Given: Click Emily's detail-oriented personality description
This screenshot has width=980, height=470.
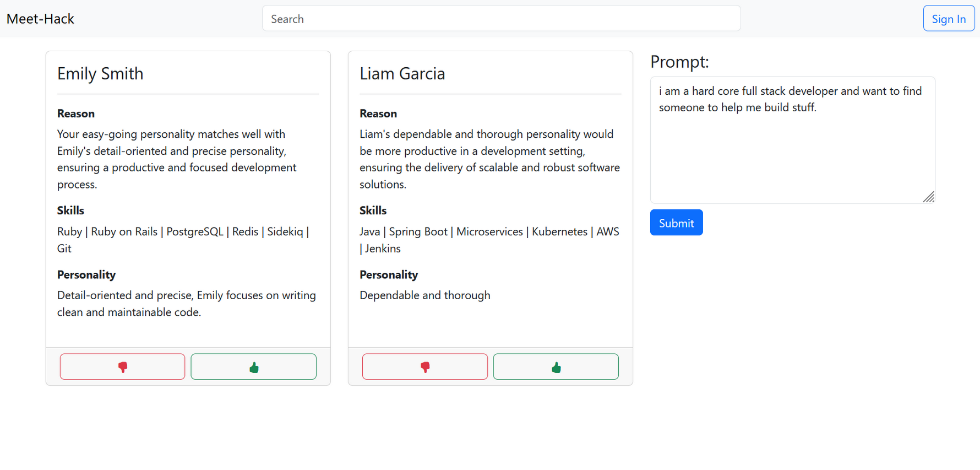Looking at the screenshot, I should 186,304.
